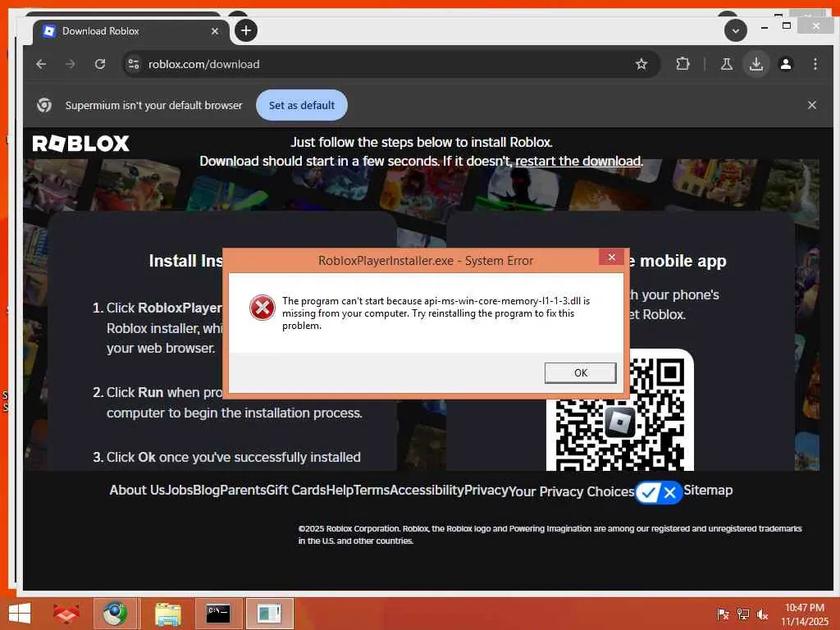Click OK in the System Error dialog
The width and height of the screenshot is (840, 630).
click(580, 373)
